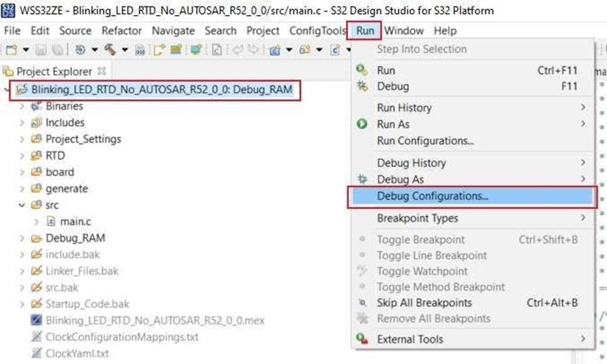Expand the External Tools submenu
Viewport: 607px width, 364px height.
pos(473,339)
